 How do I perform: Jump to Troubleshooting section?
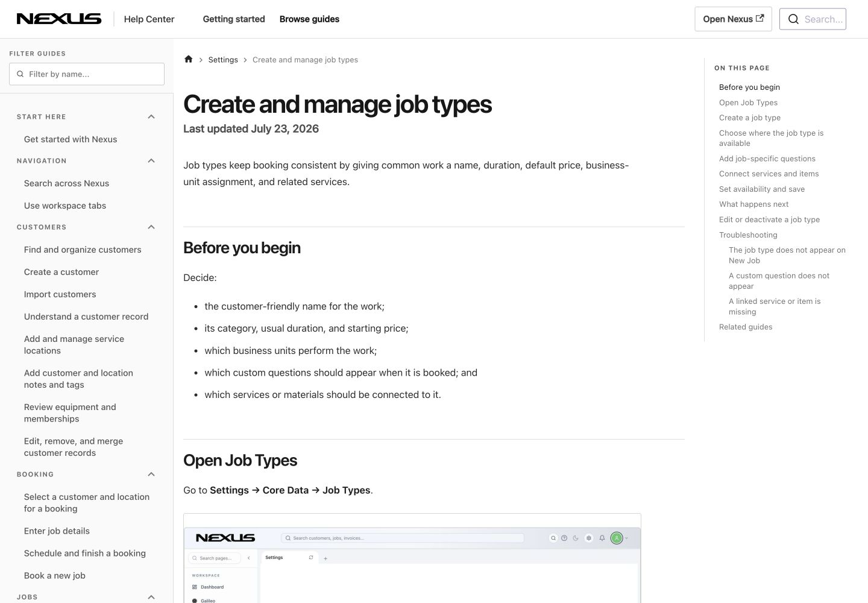tap(748, 235)
